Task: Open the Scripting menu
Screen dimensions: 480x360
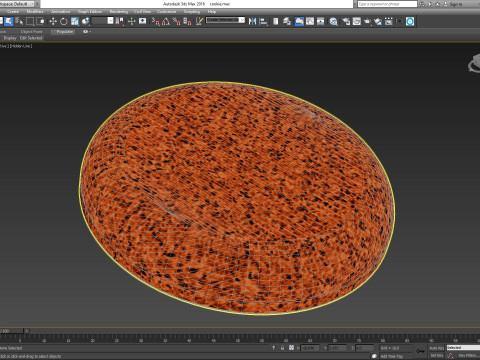Action: pyautogui.click(x=192, y=11)
